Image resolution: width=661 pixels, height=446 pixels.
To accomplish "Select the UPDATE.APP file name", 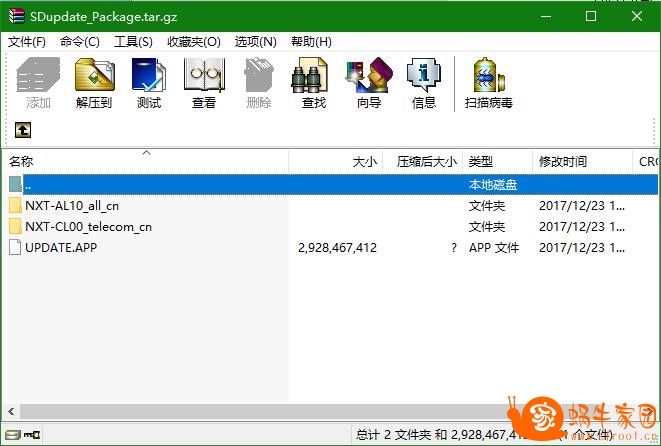I will [x=61, y=247].
